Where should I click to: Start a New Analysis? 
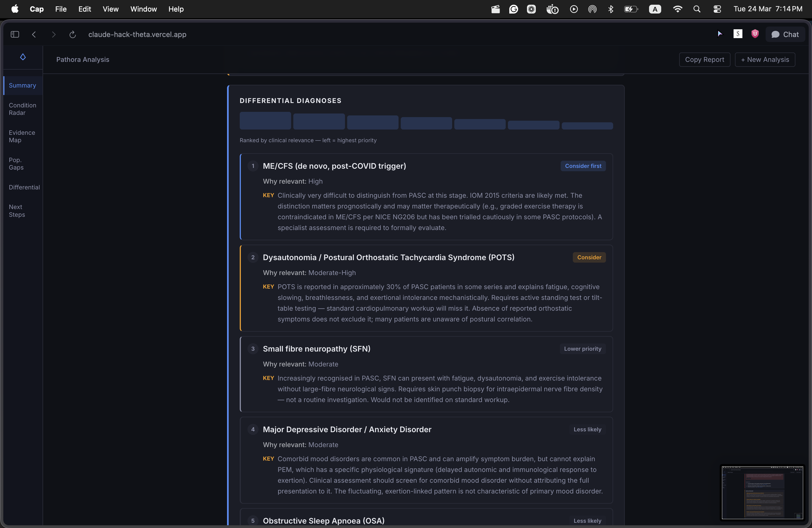tap(764, 60)
